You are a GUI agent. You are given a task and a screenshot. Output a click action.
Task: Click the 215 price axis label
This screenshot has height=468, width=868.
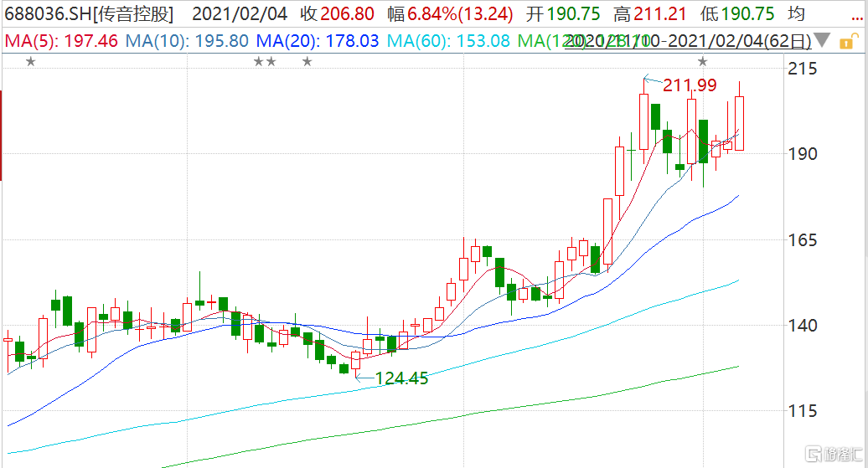coord(803,69)
